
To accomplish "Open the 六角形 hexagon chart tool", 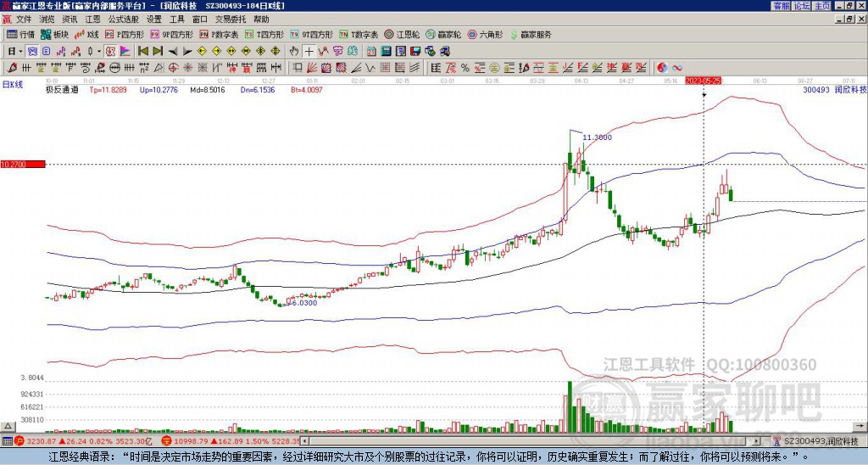I will click(x=486, y=34).
